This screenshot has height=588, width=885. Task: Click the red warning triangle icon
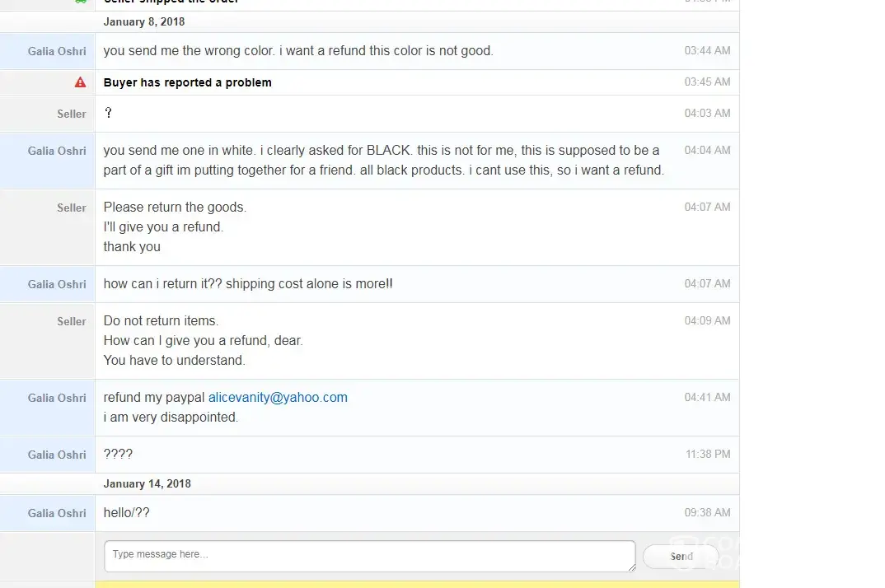(x=80, y=82)
